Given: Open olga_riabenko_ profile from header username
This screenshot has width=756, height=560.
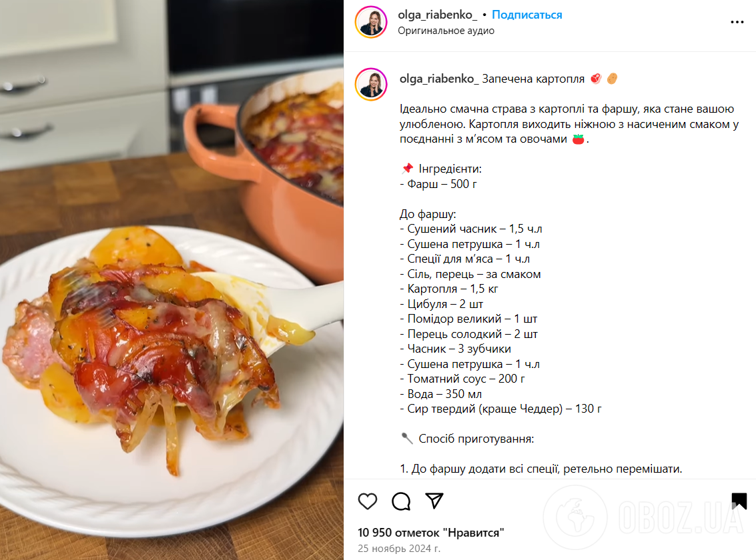Looking at the screenshot, I should (x=437, y=15).
